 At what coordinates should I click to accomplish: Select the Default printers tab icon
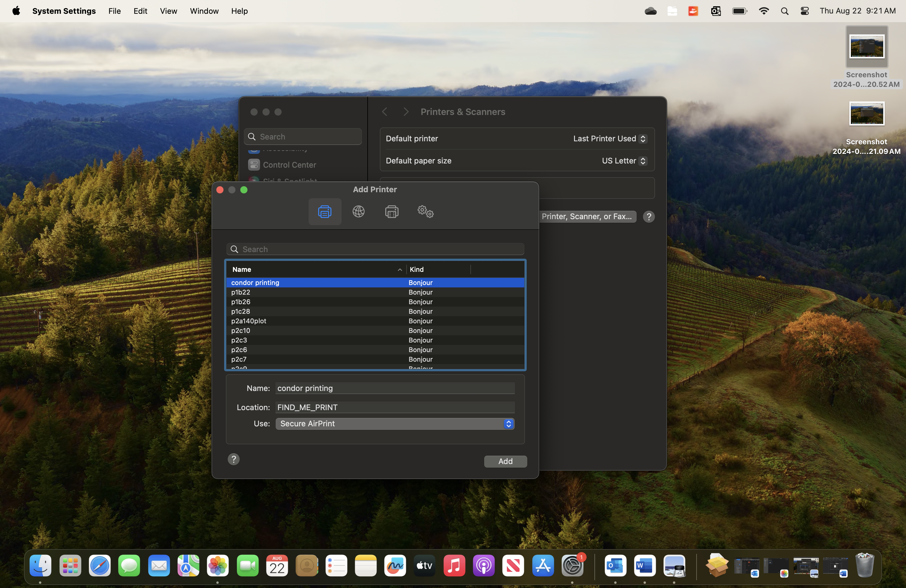(325, 211)
